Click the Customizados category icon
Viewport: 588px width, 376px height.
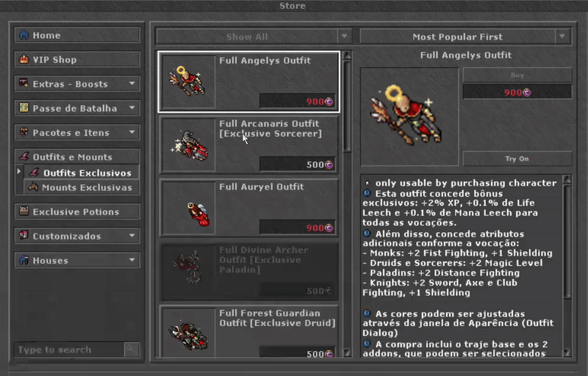tap(24, 236)
